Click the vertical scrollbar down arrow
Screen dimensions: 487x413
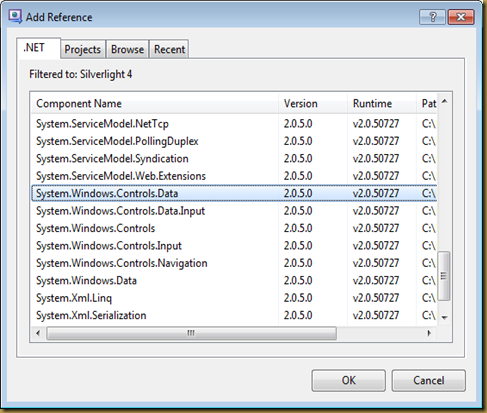point(444,318)
